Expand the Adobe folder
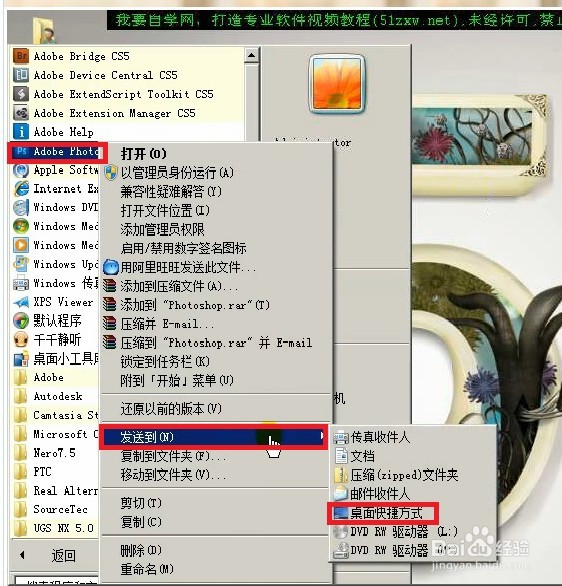 point(55,377)
